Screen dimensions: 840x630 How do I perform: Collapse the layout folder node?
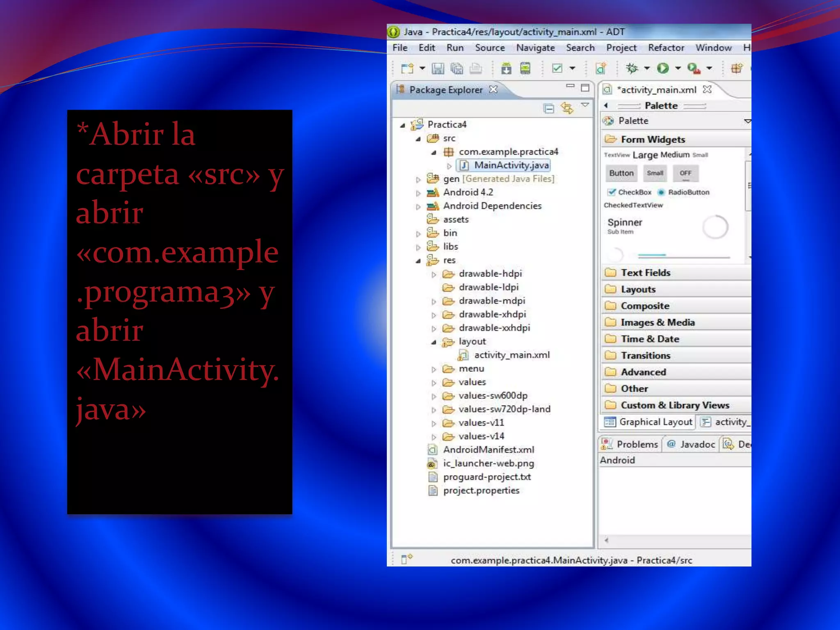pyautogui.click(x=434, y=342)
